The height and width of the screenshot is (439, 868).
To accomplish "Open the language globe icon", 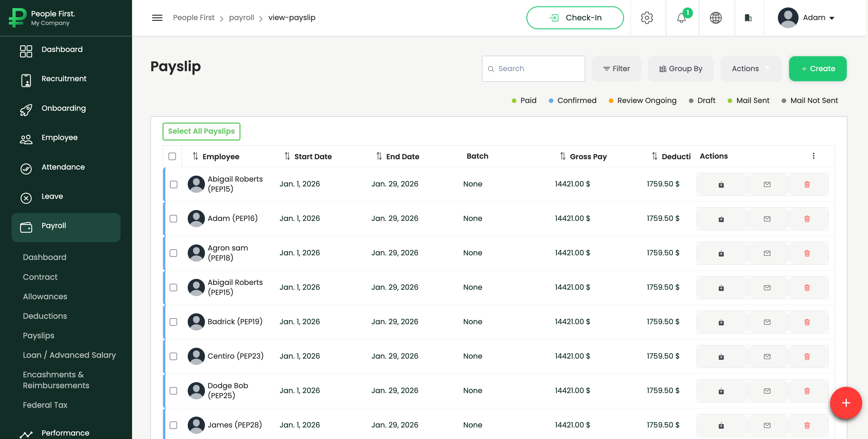I will click(716, 18).
